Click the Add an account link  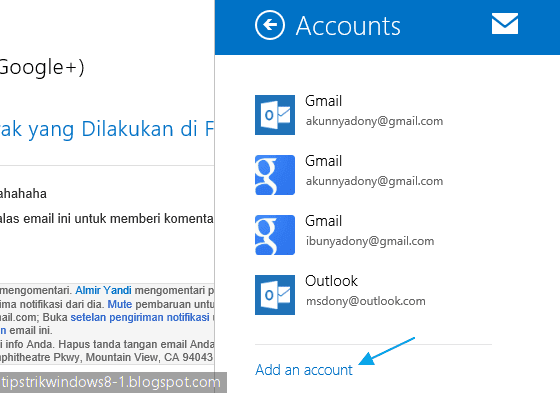coord(304,370)
